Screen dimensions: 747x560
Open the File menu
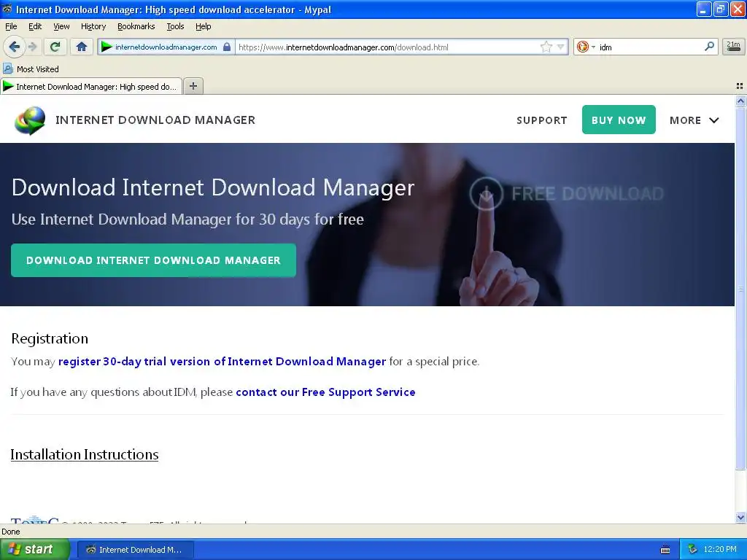(10, 26)
